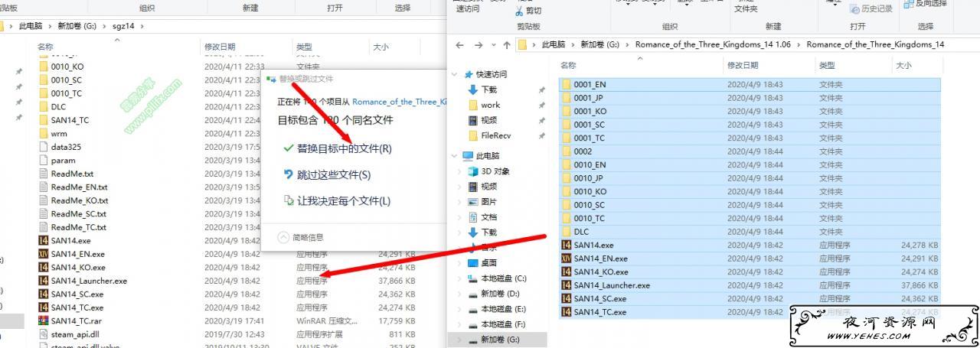
Task: Collapse 快速访问 in navigation pane
Action: point(456,75)
